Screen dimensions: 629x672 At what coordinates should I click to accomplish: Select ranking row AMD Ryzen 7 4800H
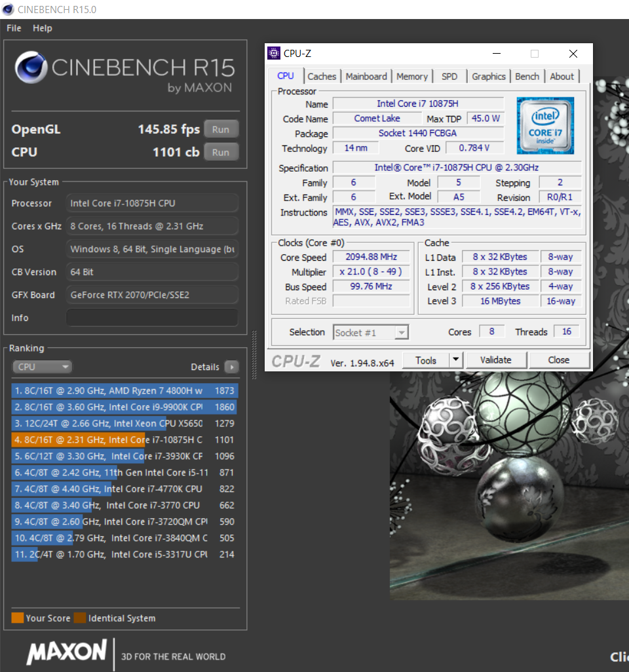124,391
